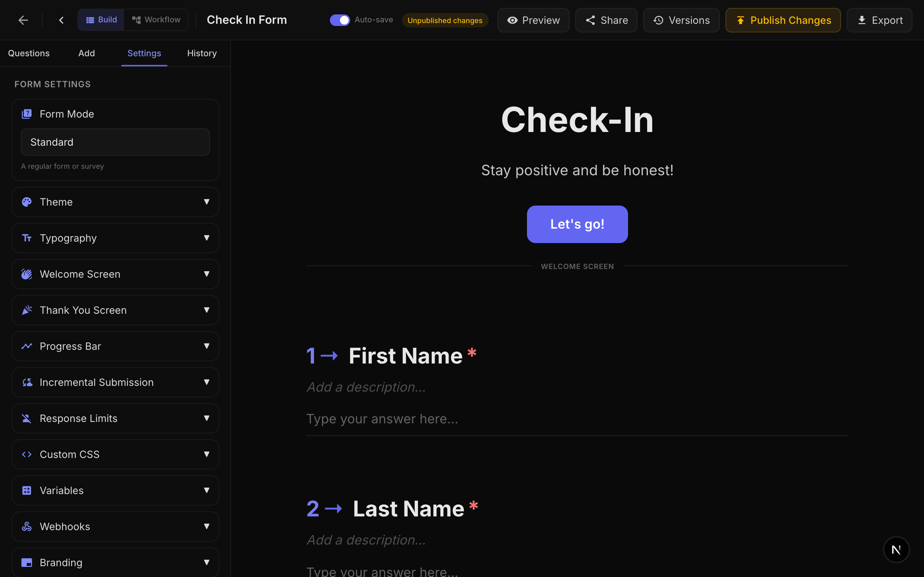Toggle the Auto-save switch
The width and height of the screenshot is (924, 577).
[339, 20]
